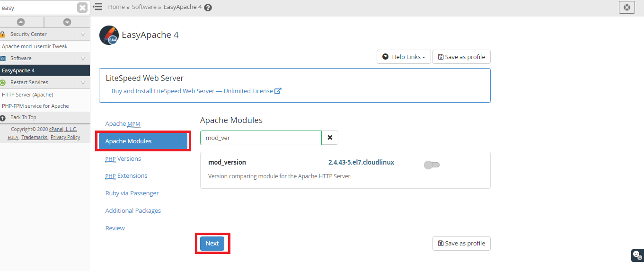This screenshot has height=271, width=644.
Task: Go to Software breadcrumb
Action: tap(144, 7)
